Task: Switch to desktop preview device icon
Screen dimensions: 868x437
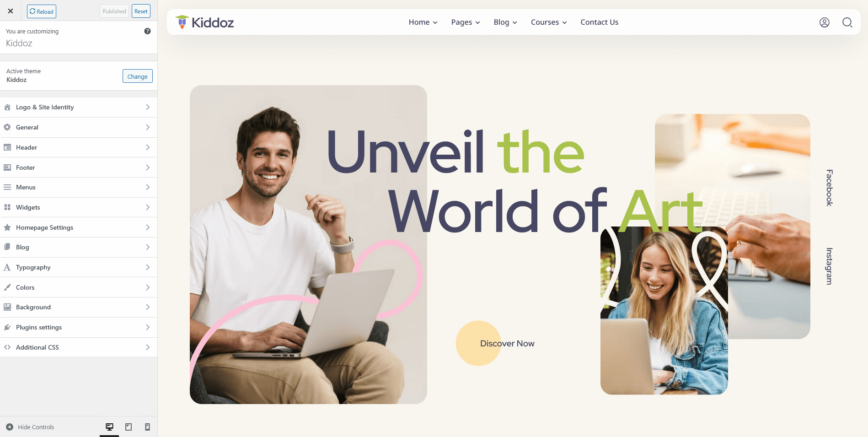Action: click(x=109, y=427)
